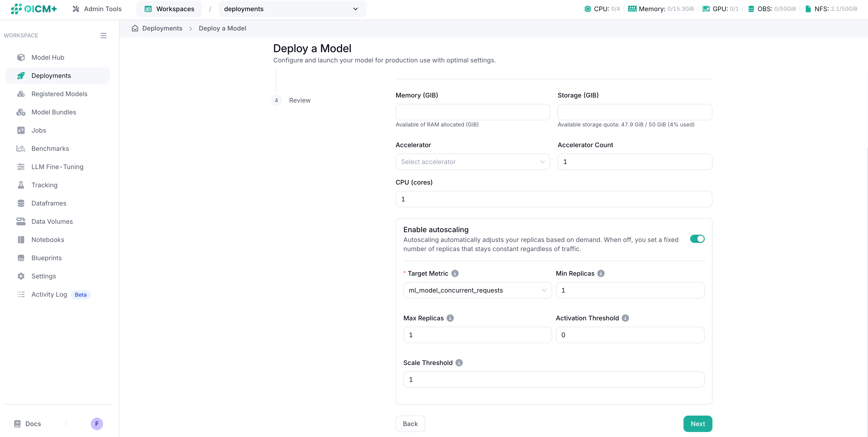Screen dimensions: 868x437
Task: Open LLM Fine-Tuning settings
Action: point(57,167)
